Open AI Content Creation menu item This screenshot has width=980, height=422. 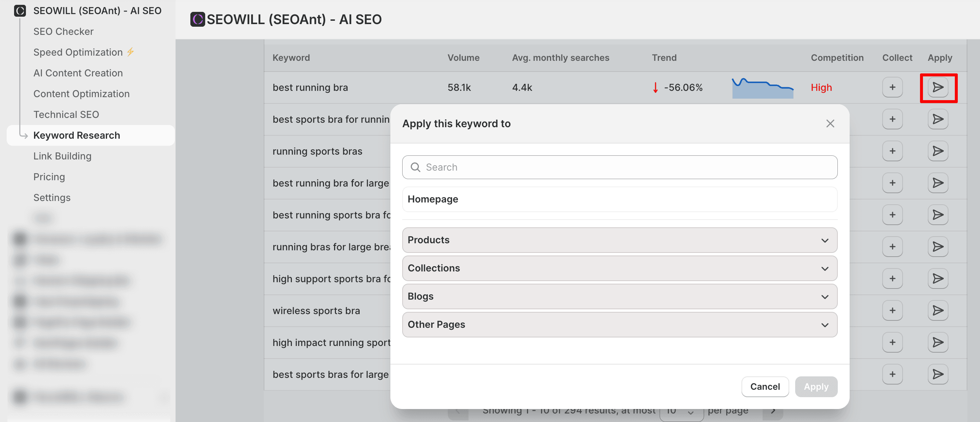pos(78,73)
